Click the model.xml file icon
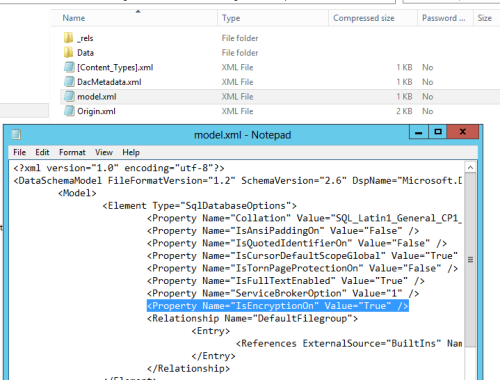500x380 pixels. (x=69, y=96)
